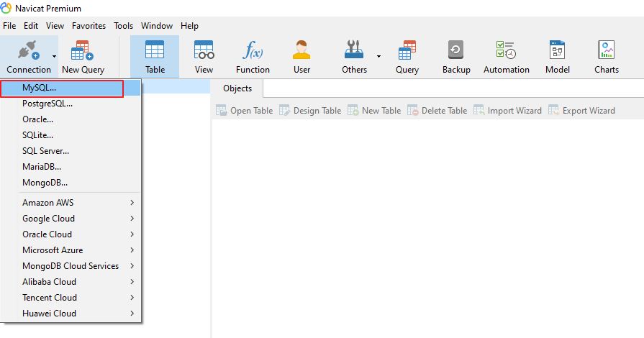Choose MariaDB... connection type

(x=71, y=167)
